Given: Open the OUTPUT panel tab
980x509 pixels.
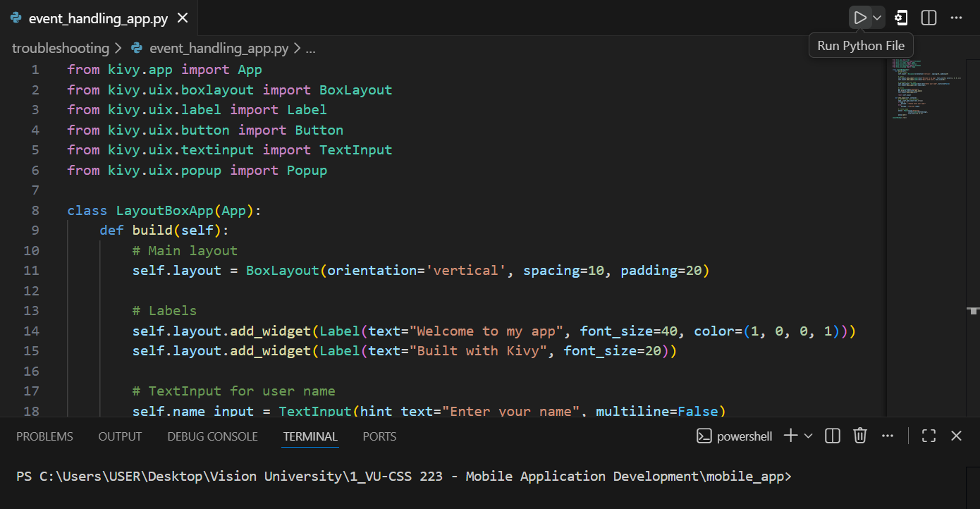Looking at the screenshot, I should click(x=120, y=436).
